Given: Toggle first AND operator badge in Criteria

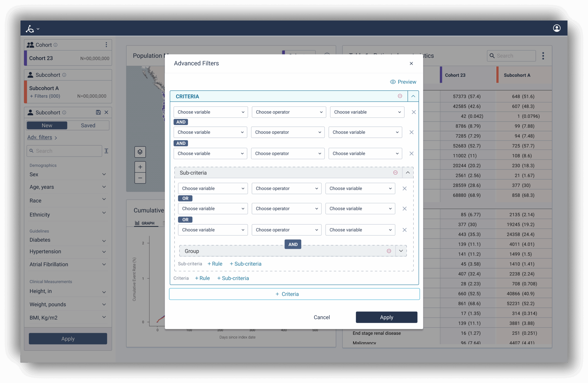Looking at the screenshot, I should coord(181,122).
